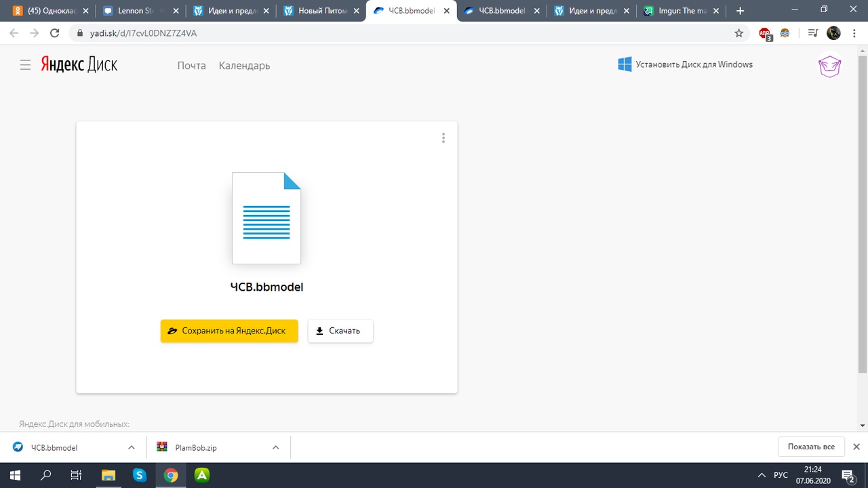Expand options arrow for ЧСВ.bbmodel download

(132, 447)
